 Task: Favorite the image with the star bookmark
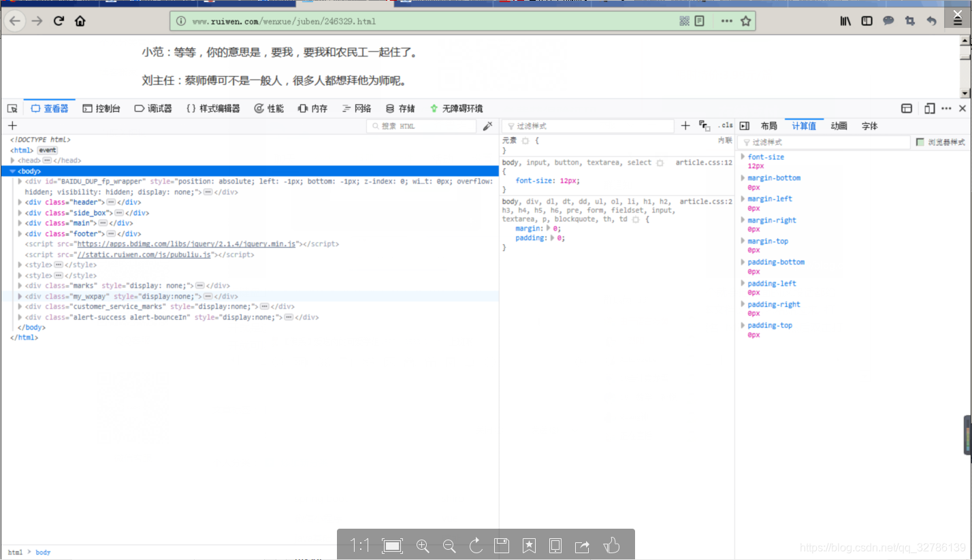coord(529,545)
